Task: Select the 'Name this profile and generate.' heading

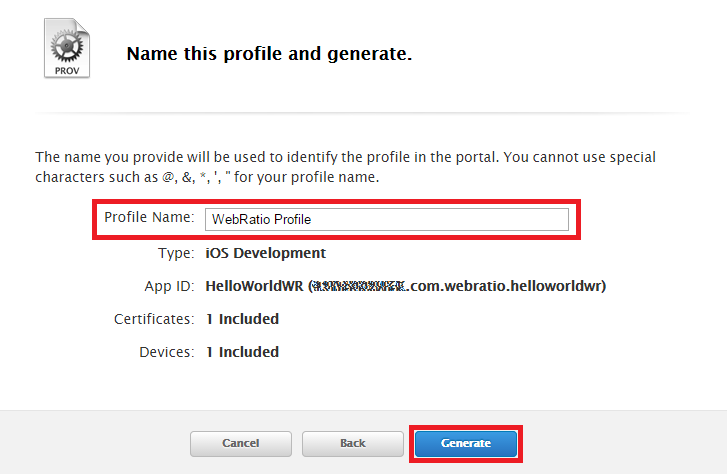Action: pyautogui.click(x=269, y=54)
